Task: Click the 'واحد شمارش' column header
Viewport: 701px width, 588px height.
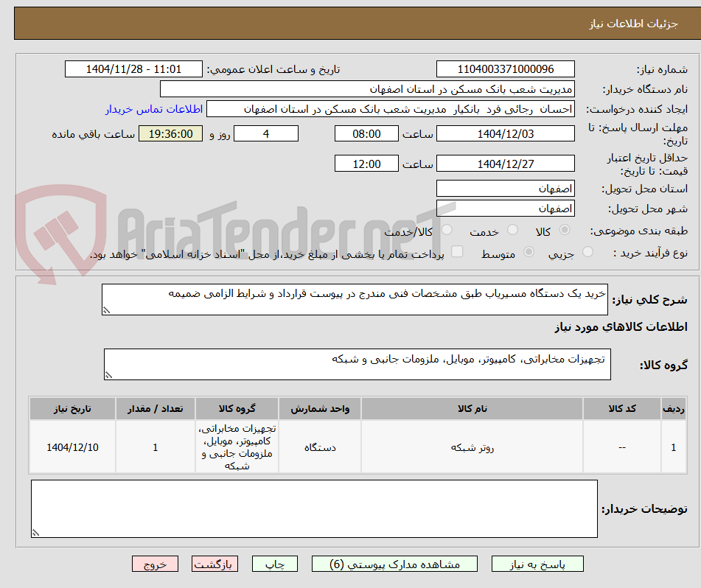Action: (320, 408)
